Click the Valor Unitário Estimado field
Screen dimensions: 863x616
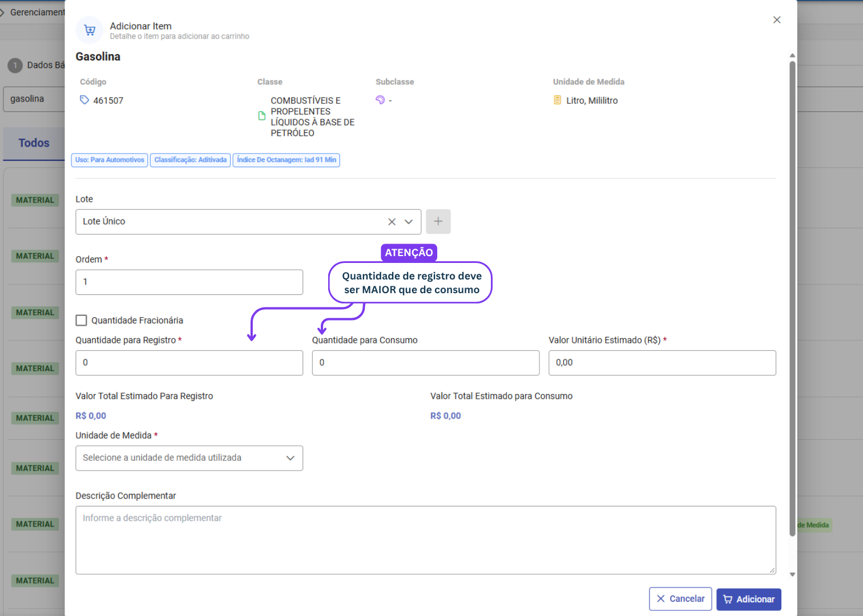click(x=662, y=363)
